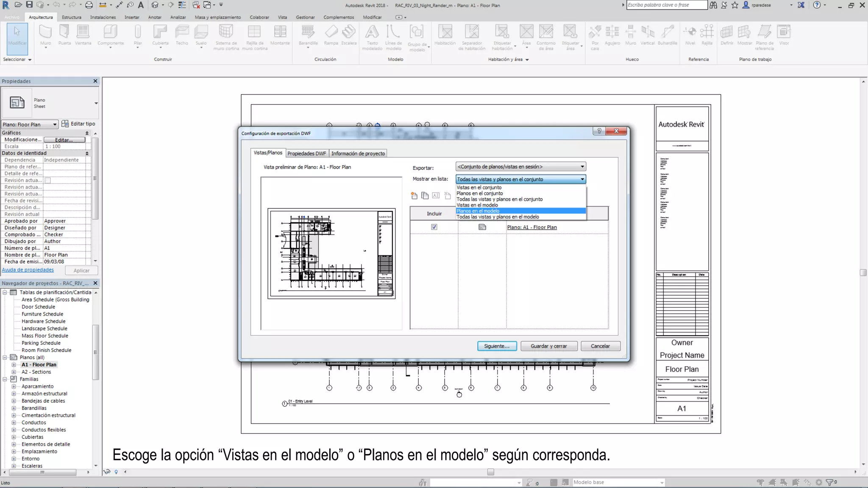This screenshot has width=868, height=488.
Task: Expand the A2 - Sections tree node
Action: click(14, 372)
